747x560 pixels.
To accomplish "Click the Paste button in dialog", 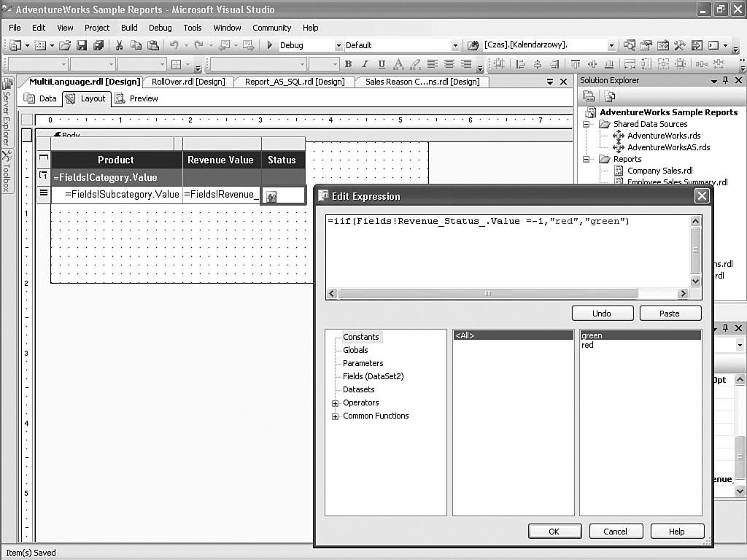I will click(670, 314).
